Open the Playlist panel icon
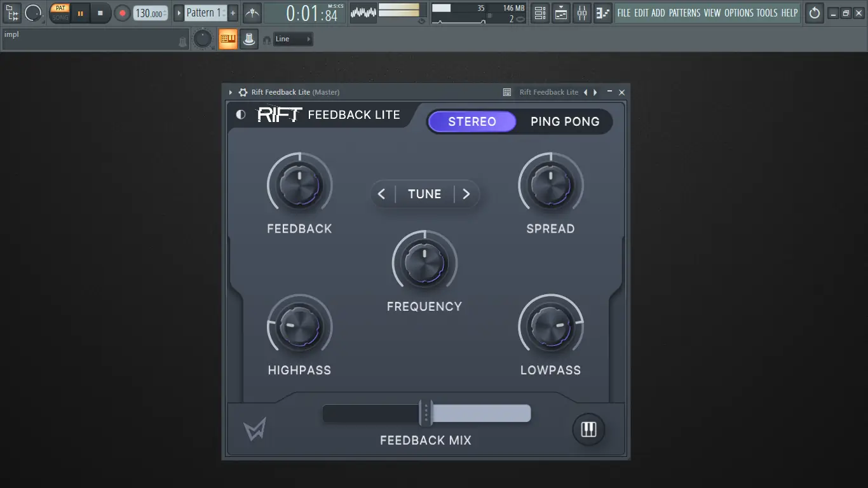This screenshot has width=868, height=488. point(560,13)
